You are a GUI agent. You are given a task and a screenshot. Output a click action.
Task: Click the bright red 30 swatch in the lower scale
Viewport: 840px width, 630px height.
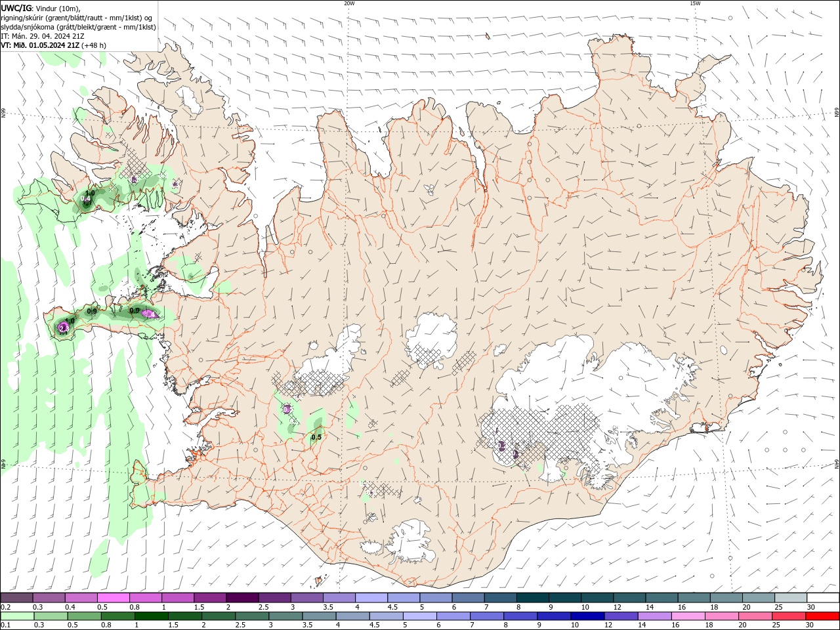[822, 616]
